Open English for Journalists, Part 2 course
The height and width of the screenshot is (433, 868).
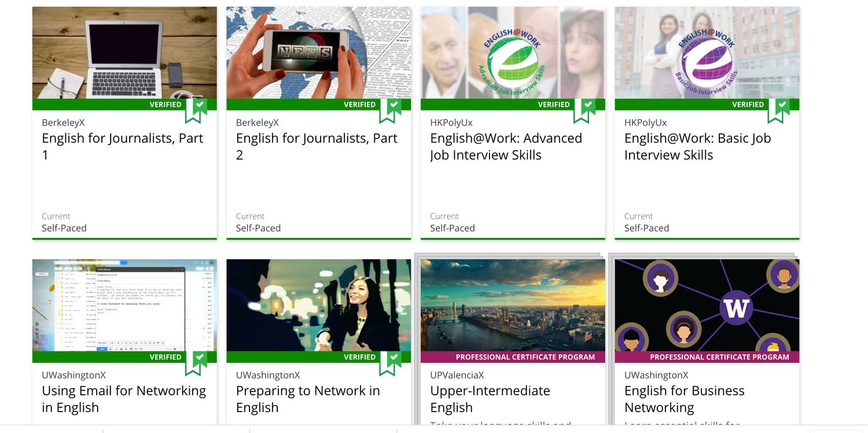coord(317,146)
